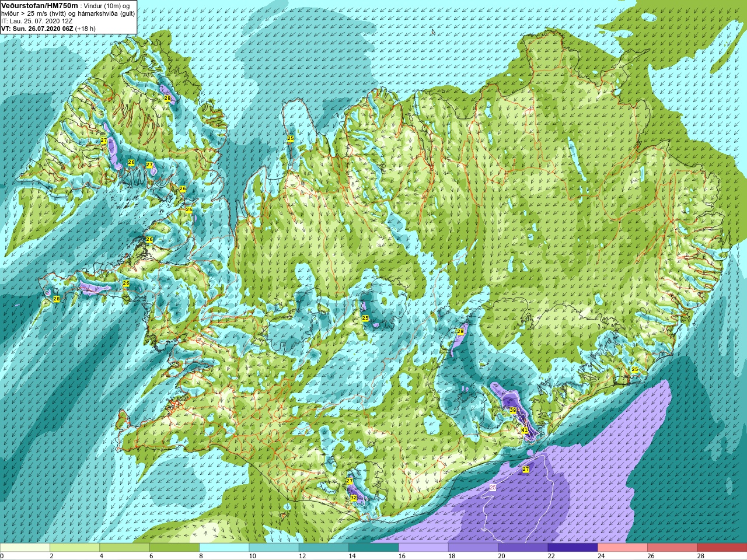Click the "Veðurstofan/HM750m" title text
Viewport: 747px width, 560px height.
coord(40,5)
